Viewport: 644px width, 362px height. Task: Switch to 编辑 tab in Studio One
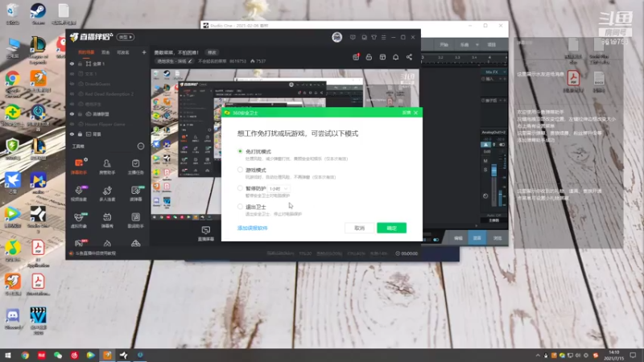click(458, 238)
